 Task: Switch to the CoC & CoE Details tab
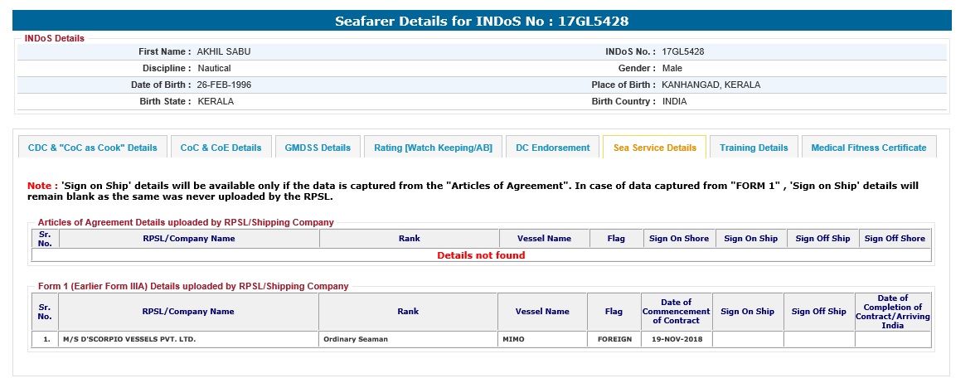point(221,148)
